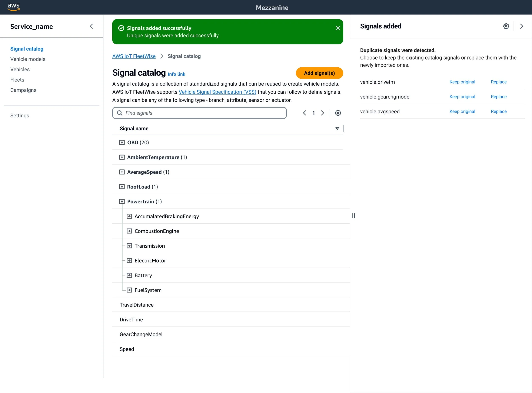This screenshot has width=532, height=393.
Task: Go to next page of signals
Action: [322, 113]
